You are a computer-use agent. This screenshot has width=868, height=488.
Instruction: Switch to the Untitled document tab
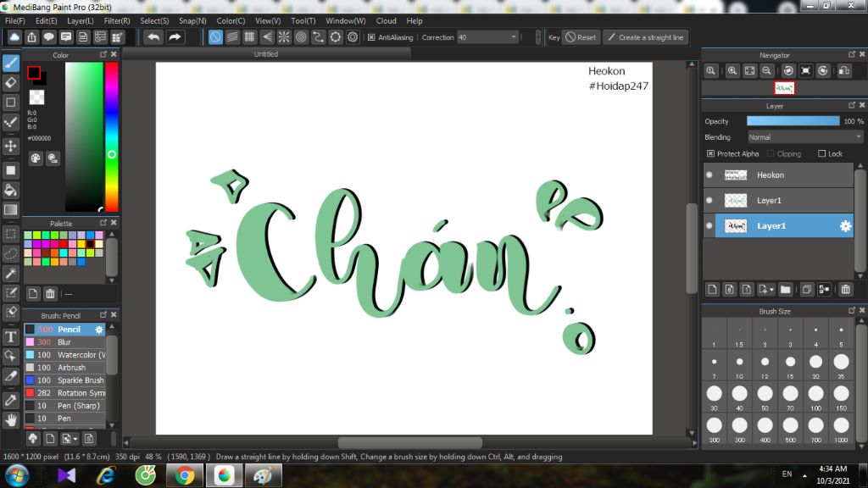pyautogui.click(x=266, y=53)
